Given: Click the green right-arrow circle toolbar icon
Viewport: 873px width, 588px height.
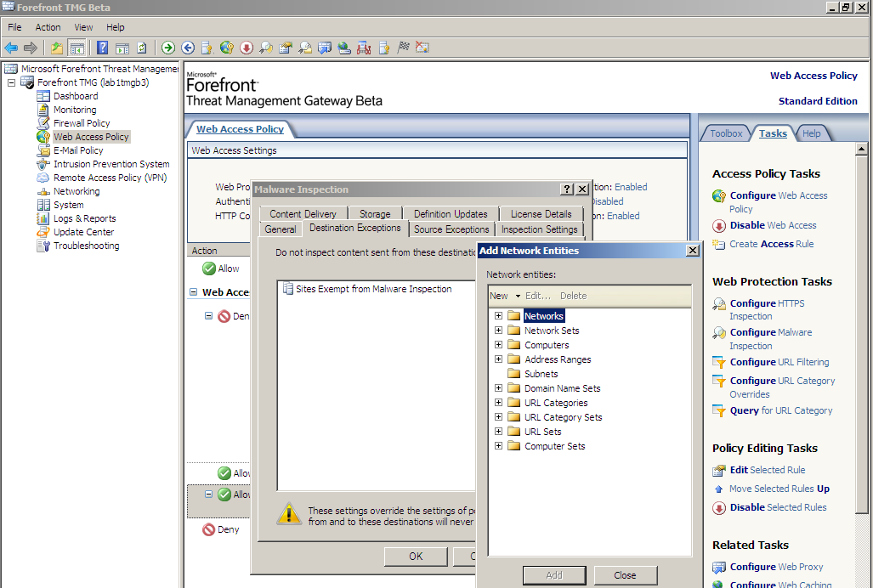Looking at the screenshot, I should coord(168,48).
